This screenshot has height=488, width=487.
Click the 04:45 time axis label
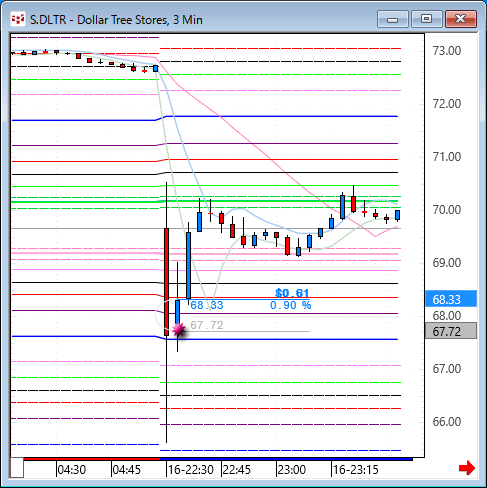(x=127, y=470)
